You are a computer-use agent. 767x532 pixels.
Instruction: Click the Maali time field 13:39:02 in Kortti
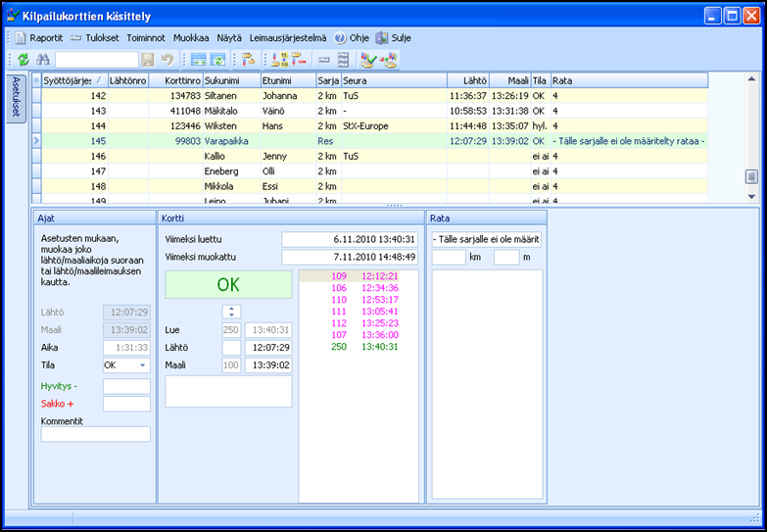[268, 365]
